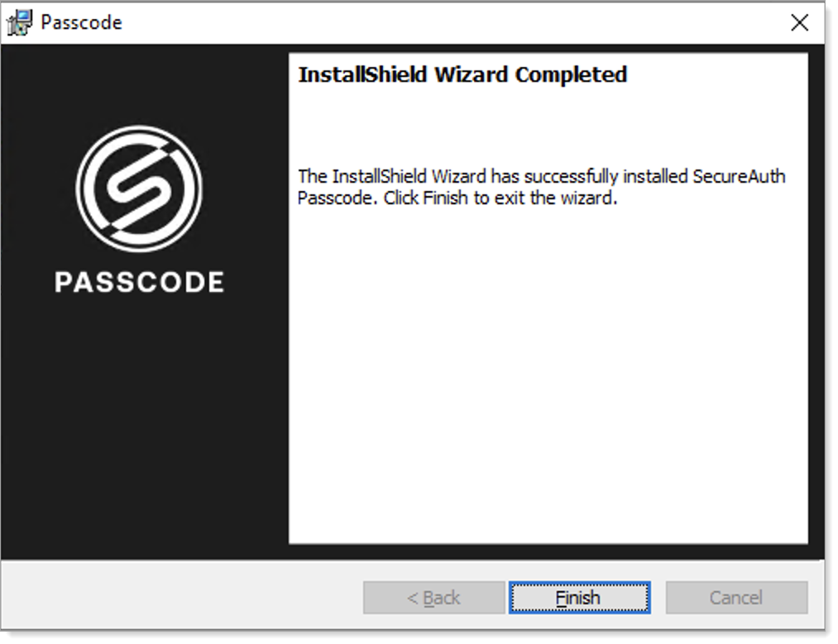The height and width of the screenshot is (644, 838).
Task: Click the Finish button
Action: (x=579, y=598)
